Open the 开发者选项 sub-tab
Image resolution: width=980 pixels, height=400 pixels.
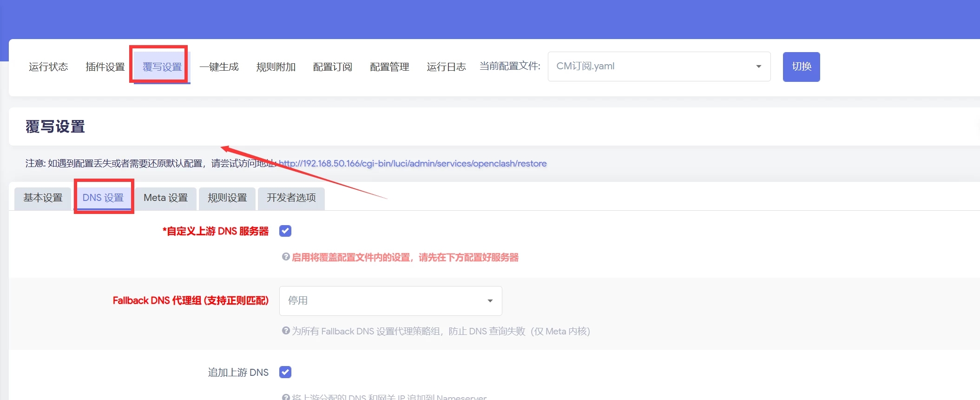[291, 198]
